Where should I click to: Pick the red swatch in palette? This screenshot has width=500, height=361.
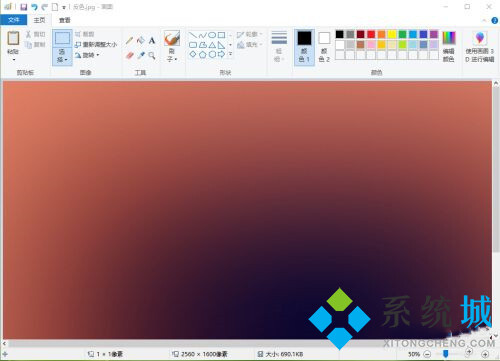[371, 34]
